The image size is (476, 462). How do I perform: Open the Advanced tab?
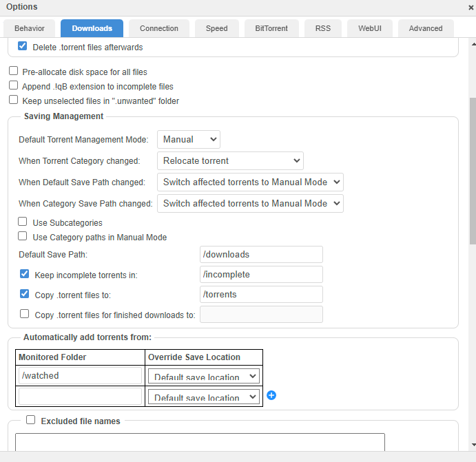click(426, 28)
